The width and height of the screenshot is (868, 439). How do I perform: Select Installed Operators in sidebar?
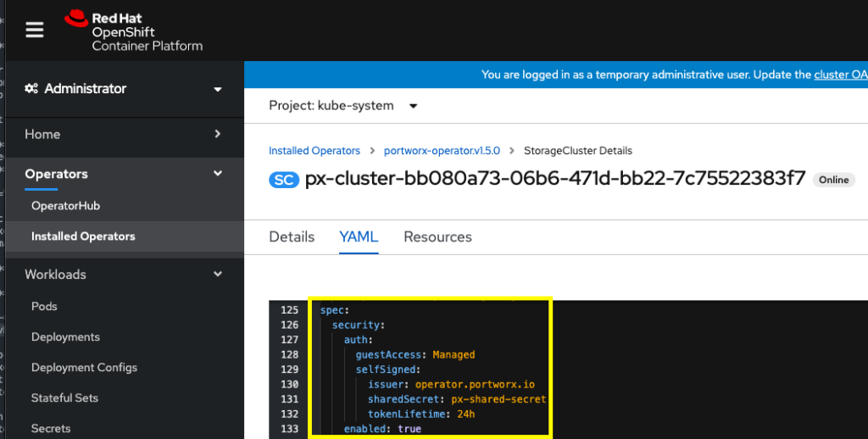click(83, 236)
